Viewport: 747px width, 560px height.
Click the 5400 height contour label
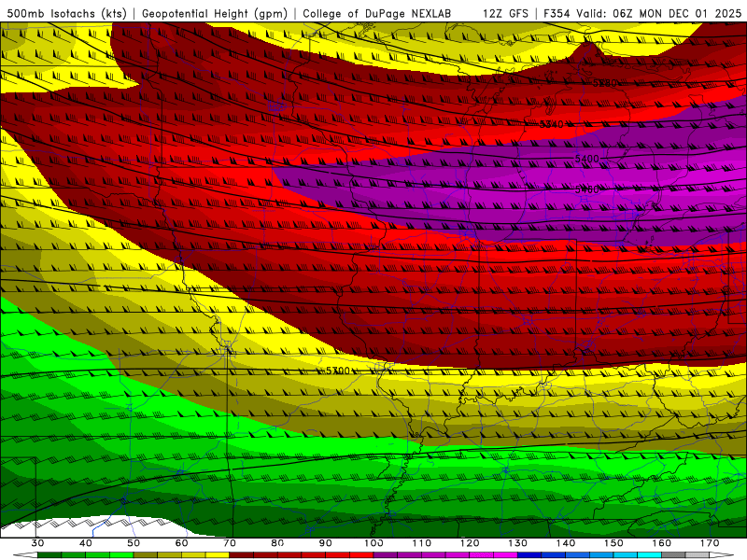tap(587, 159)
